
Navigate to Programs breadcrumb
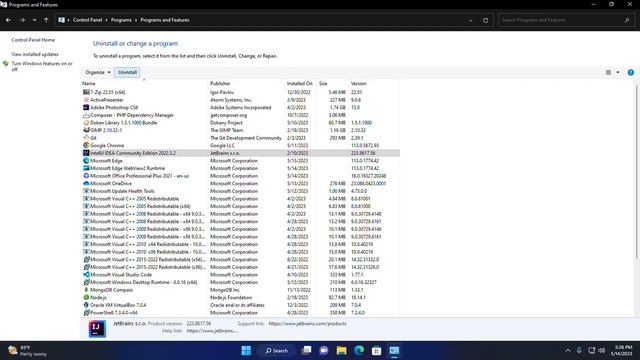coord(121,20)
